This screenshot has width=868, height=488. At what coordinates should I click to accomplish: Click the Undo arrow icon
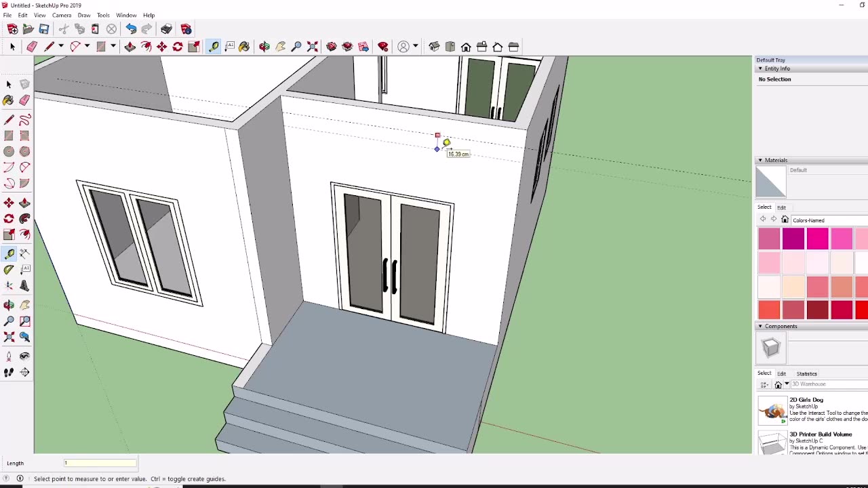pos(131,29)
